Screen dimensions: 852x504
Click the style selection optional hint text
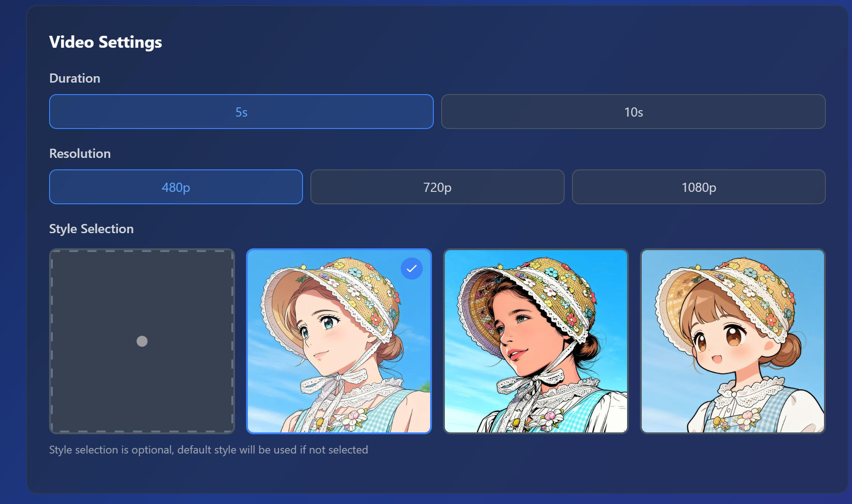[208, 450]
